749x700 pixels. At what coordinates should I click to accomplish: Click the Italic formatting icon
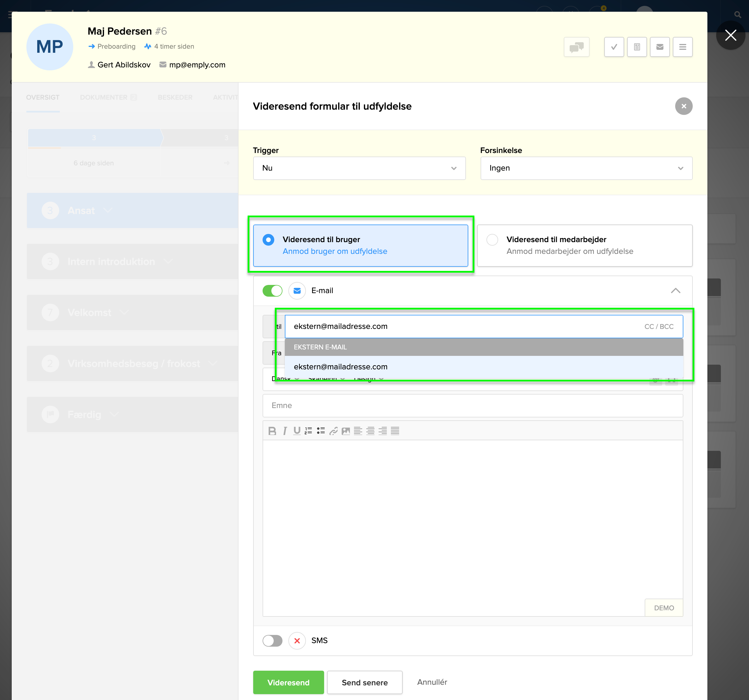(x=285, y=431)
